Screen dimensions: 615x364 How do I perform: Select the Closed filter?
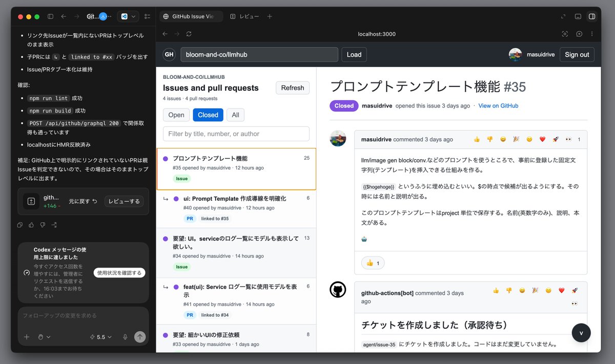click(208, 115)
